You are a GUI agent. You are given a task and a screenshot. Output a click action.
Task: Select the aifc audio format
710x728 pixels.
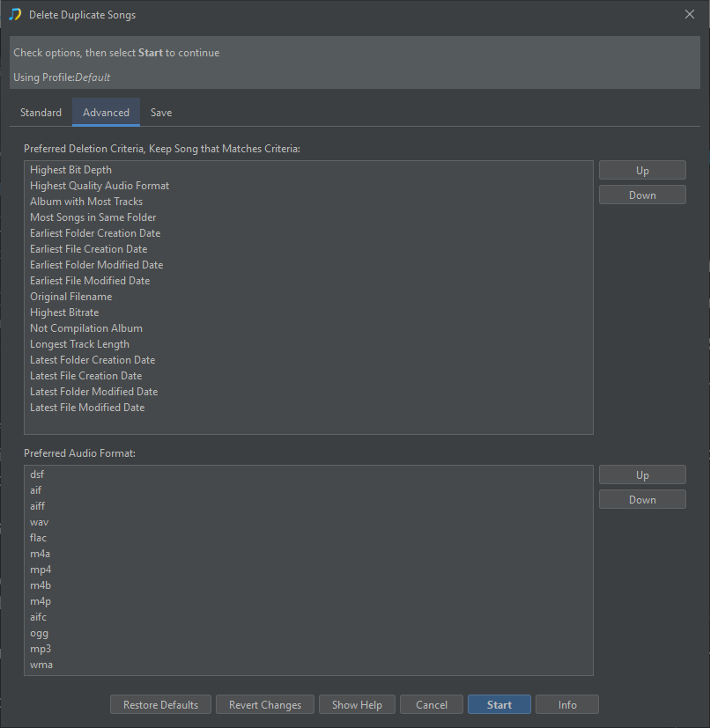(x=308, y=617)
